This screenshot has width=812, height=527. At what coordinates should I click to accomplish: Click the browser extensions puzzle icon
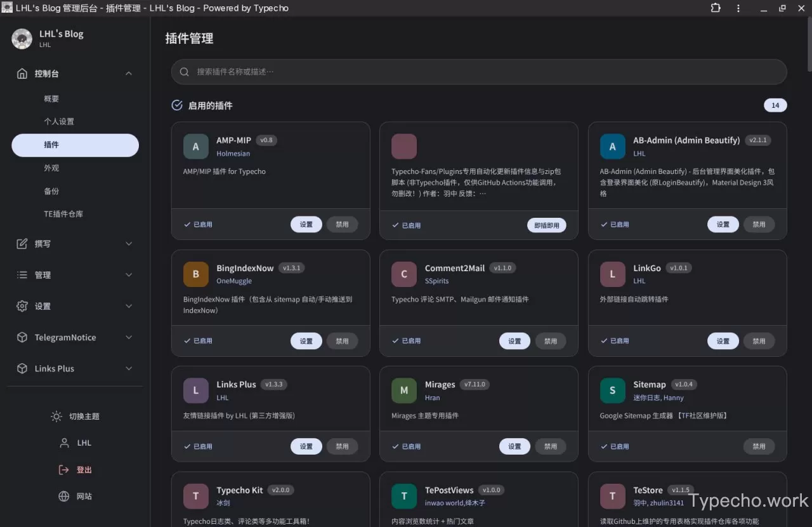[x=716, y=8]
